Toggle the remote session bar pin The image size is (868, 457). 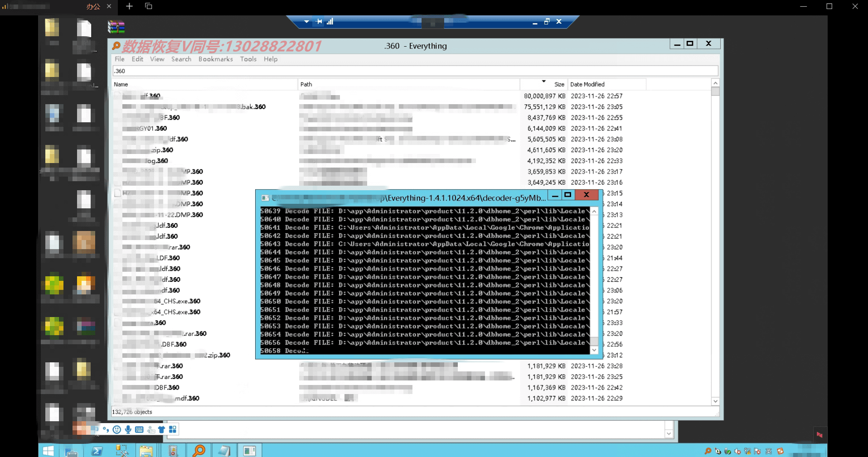click(x=320, y=21)
